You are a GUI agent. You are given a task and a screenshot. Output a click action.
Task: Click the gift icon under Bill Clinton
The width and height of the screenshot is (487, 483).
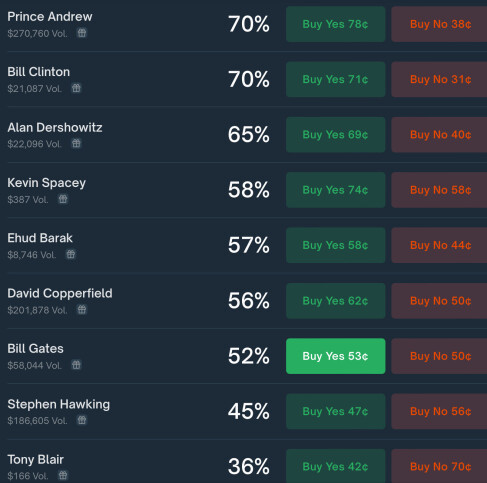76,88
